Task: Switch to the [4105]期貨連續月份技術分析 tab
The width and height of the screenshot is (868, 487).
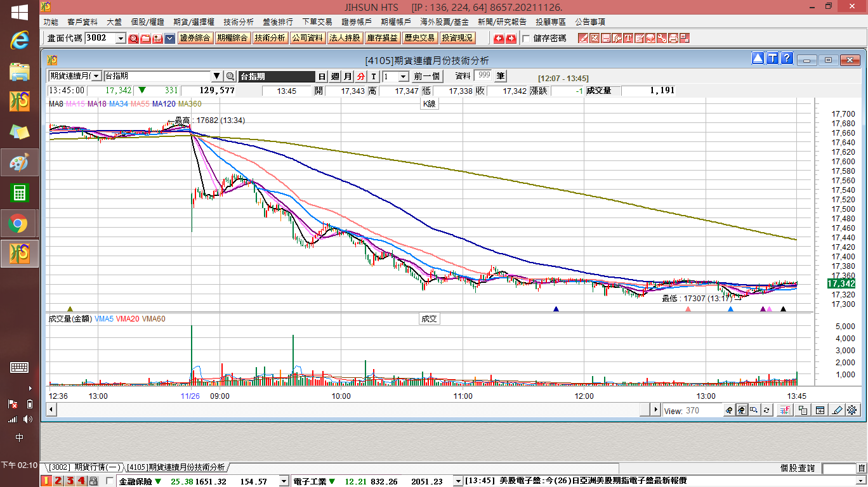Action: coord(176,467)
